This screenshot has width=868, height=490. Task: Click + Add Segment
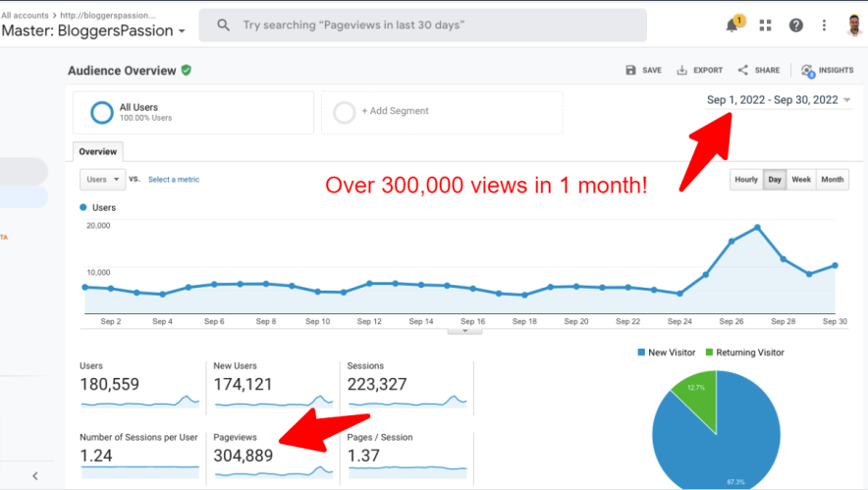(396, 111)
